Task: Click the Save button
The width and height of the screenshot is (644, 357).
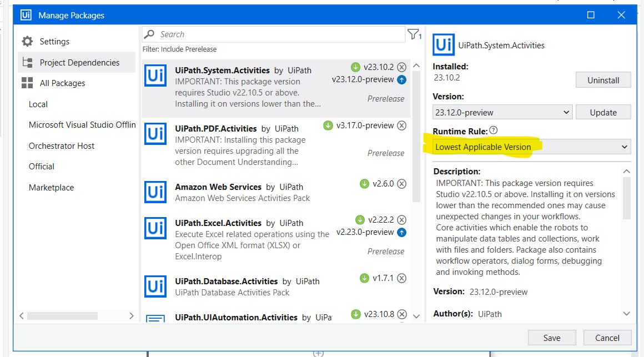Action: coord(552,338)
